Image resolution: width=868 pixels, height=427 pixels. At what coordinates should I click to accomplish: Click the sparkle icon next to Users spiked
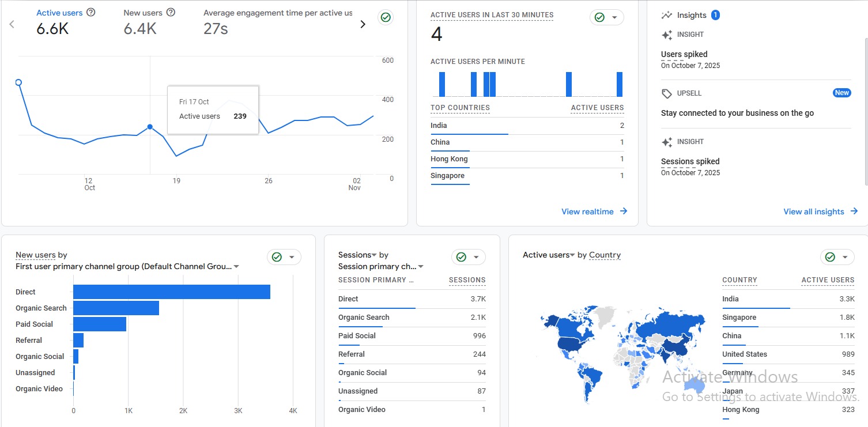(x=667, y=35)
